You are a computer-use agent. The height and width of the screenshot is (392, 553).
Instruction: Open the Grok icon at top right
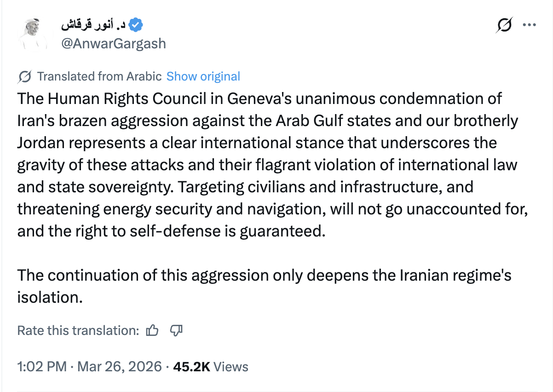click(x=504, y=25)
